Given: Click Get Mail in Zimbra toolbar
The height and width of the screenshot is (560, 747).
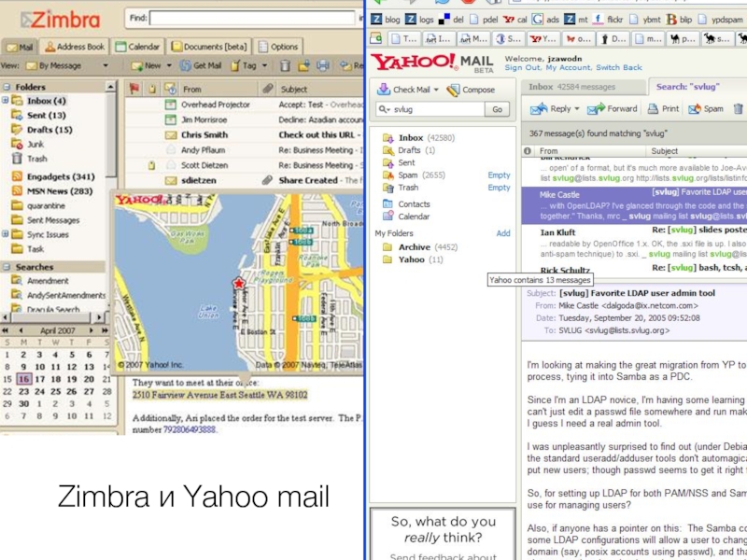Looking at the screenshot, I should click(201, 66).
